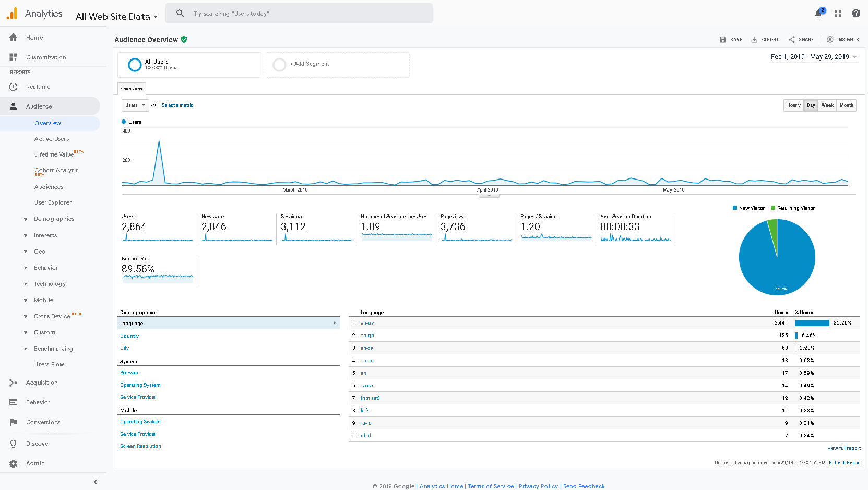The width and height of the screenshot is (868, 490).
Task: Select the All Users segment radio button
Action: pyautogui.click(x=135, y=65)
